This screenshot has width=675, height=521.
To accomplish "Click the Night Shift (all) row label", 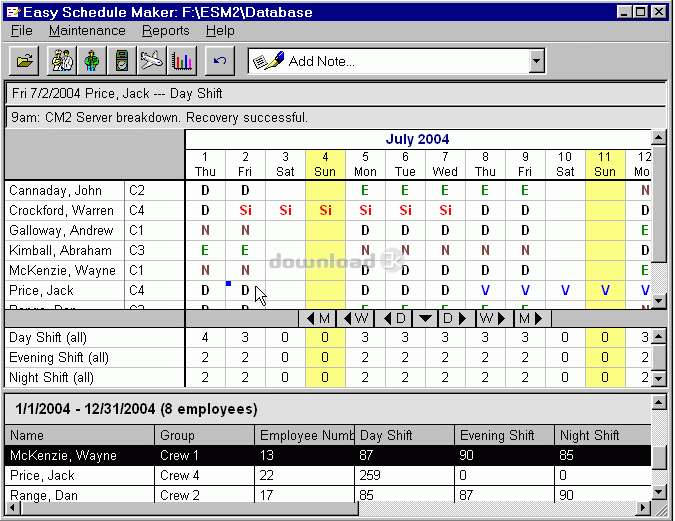I will (51, 377).
